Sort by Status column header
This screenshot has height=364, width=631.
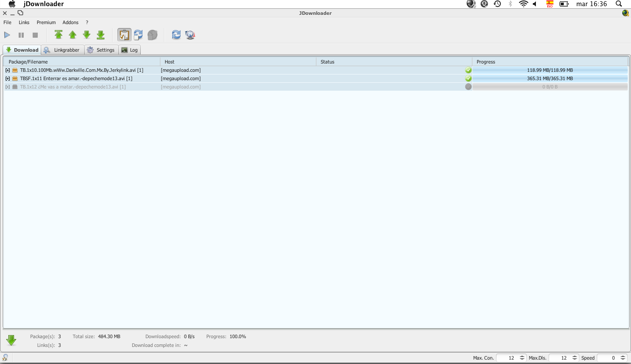(x=394, y=62)
